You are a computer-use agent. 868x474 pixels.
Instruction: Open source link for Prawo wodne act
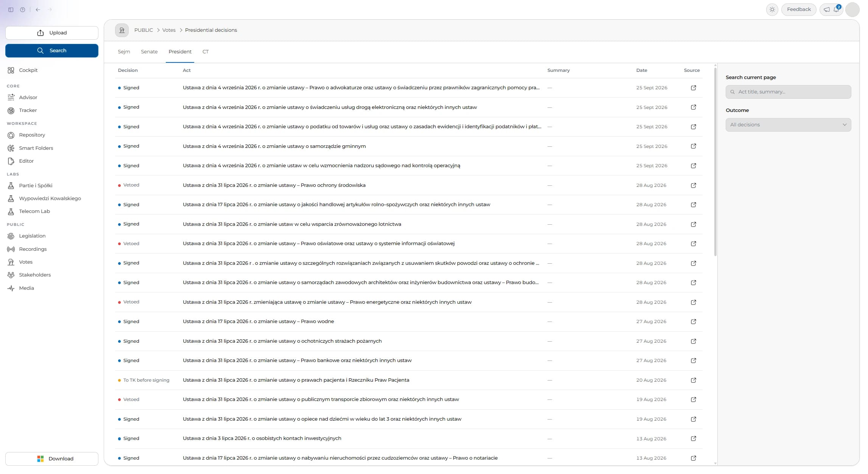(693, 322)
